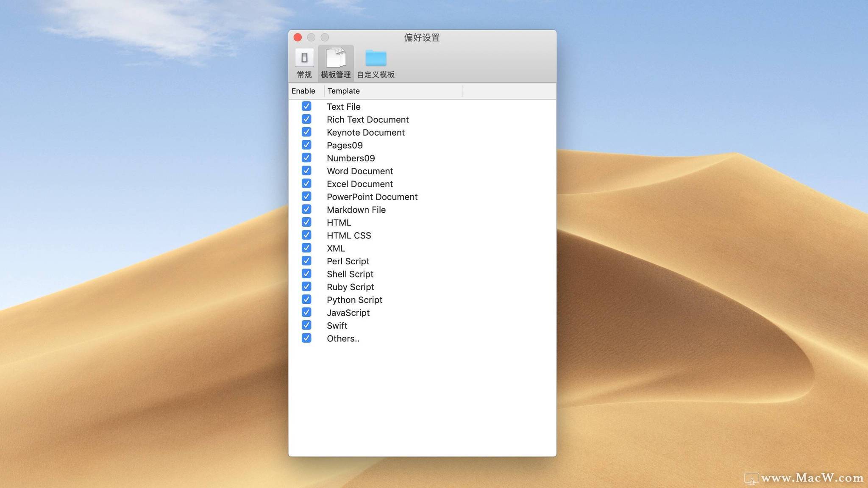Click the Enable column header

pos(303,91)
